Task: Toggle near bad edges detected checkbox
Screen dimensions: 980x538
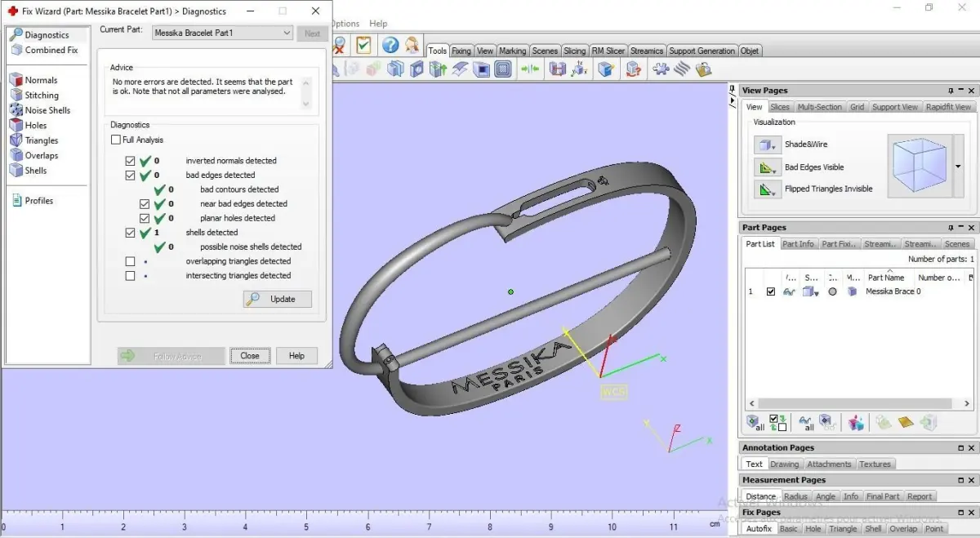Action: (x=145, y=204)
